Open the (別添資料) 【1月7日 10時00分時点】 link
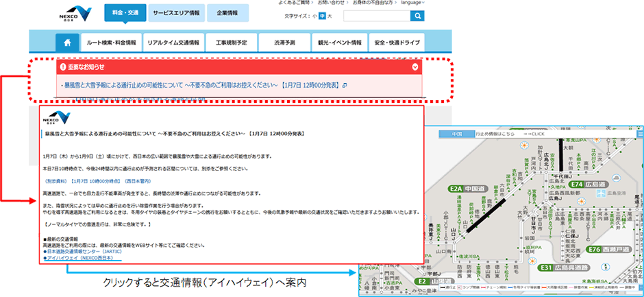This screenshot has width=644, height=297. click(x=97, y=181)
